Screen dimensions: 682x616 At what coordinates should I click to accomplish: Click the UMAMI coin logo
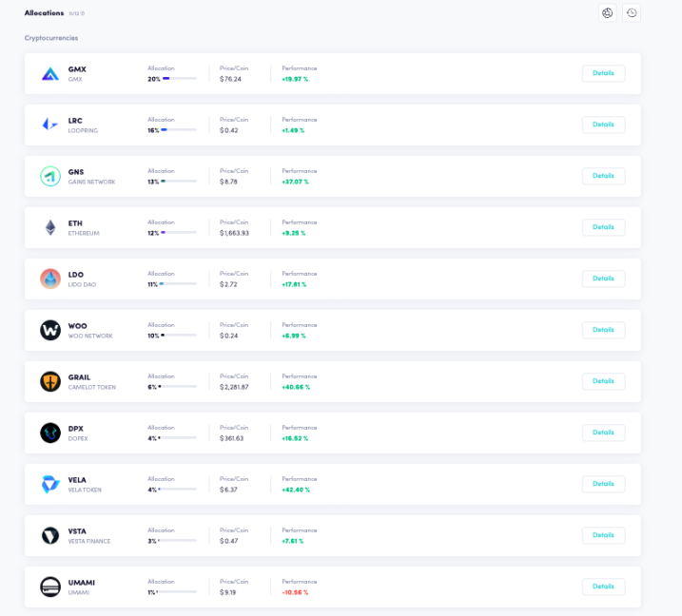(x=50, y=587)
